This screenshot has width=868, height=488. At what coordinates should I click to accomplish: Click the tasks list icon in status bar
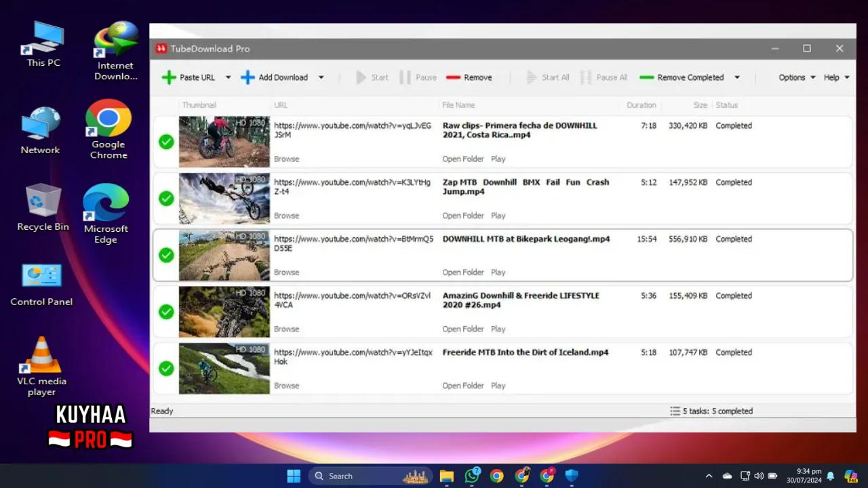[675, 411]
